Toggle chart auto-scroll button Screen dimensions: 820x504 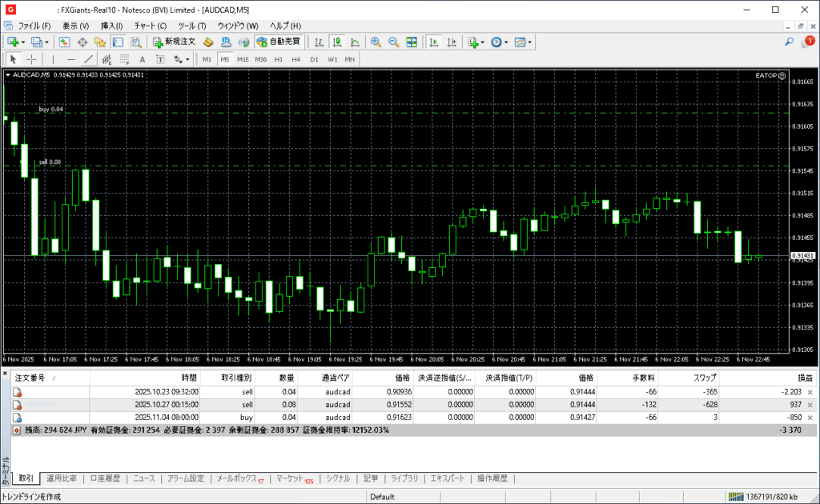pos(433,42)
